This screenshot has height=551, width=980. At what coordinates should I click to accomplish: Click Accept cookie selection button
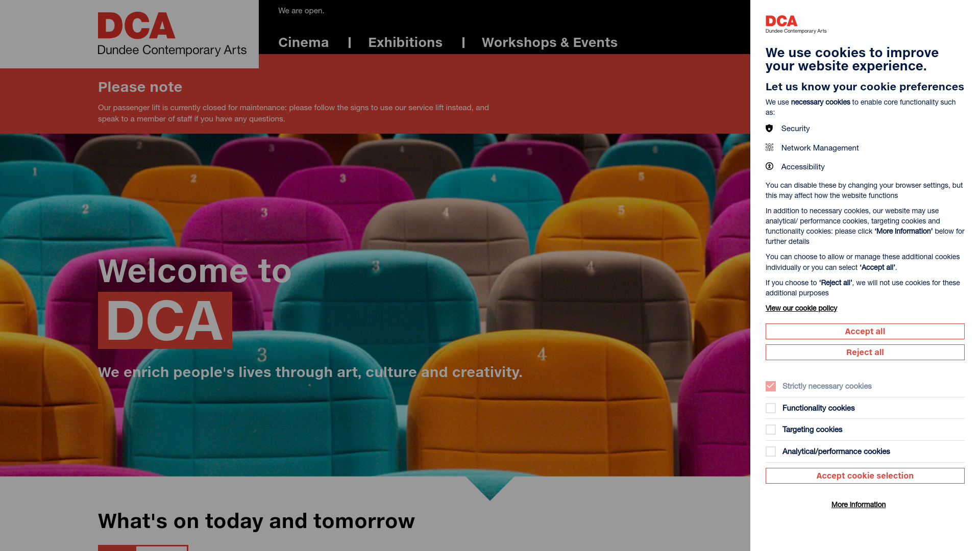(x=865, y=475)
